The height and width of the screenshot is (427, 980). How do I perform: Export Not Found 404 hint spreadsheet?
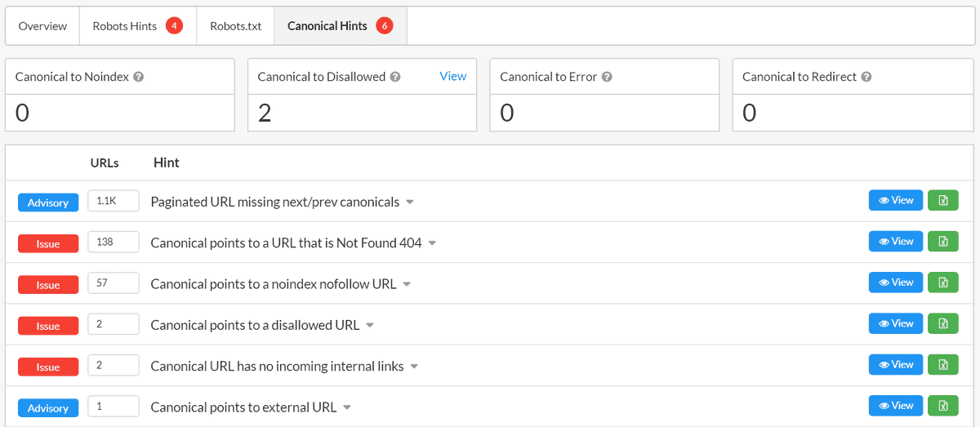coord(942,242)
